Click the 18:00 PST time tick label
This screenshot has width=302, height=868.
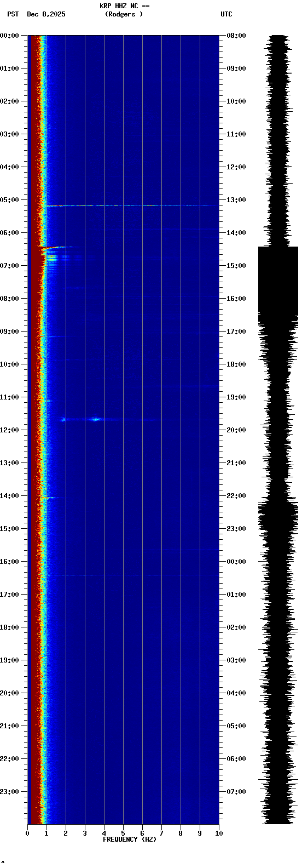(x=9, y=627)
